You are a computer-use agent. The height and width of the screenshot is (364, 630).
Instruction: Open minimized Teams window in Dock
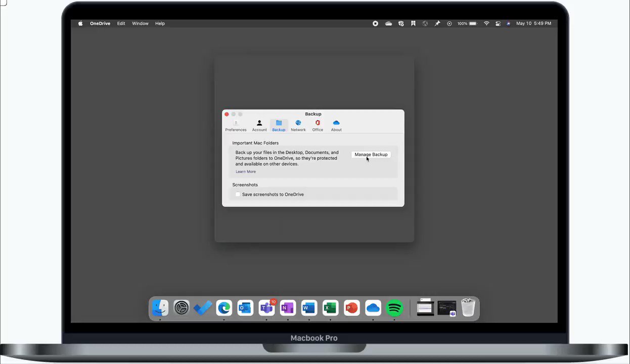(x=447, y=308)
